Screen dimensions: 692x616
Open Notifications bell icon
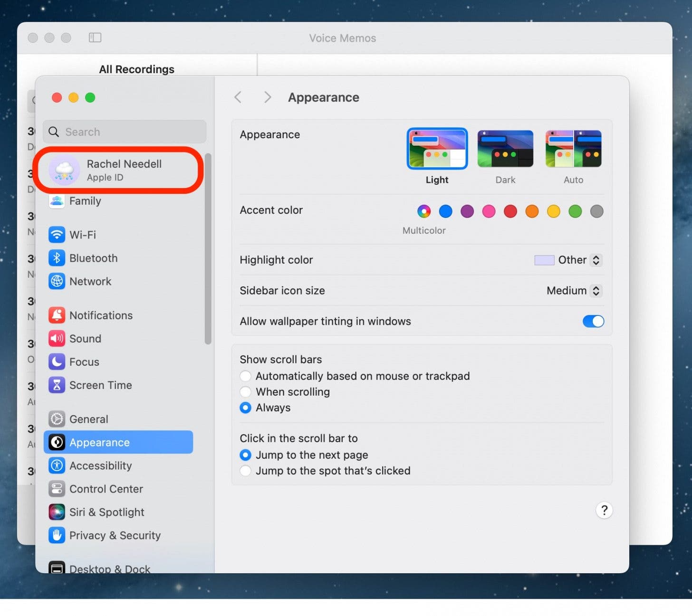tap(57, 315)
